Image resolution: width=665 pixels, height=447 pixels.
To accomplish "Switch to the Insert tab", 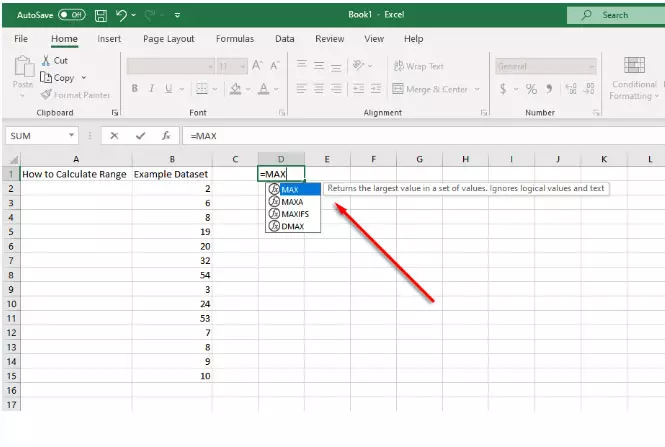I will pyautogui.click(x=109, y=39).
